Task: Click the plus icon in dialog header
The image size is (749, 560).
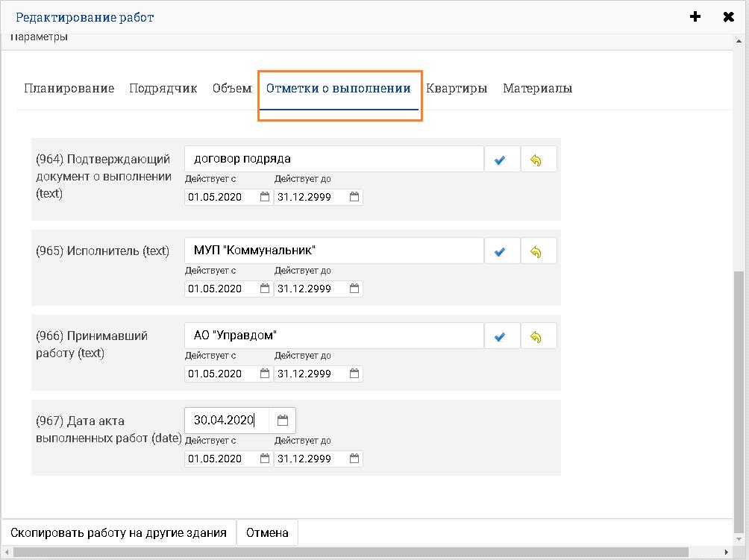Action: pyautogui.click(x=695, y=16)
